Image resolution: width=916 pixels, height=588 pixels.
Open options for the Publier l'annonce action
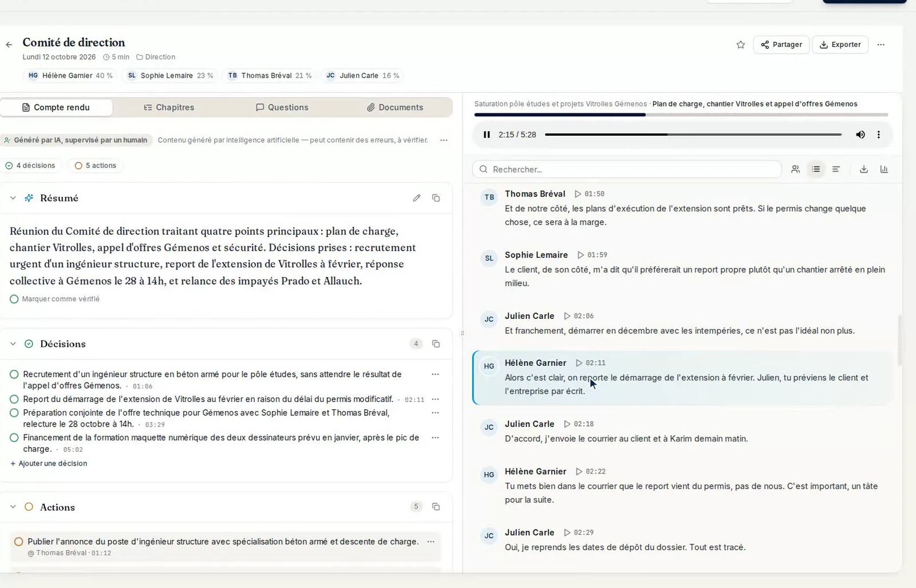point(431,542)
